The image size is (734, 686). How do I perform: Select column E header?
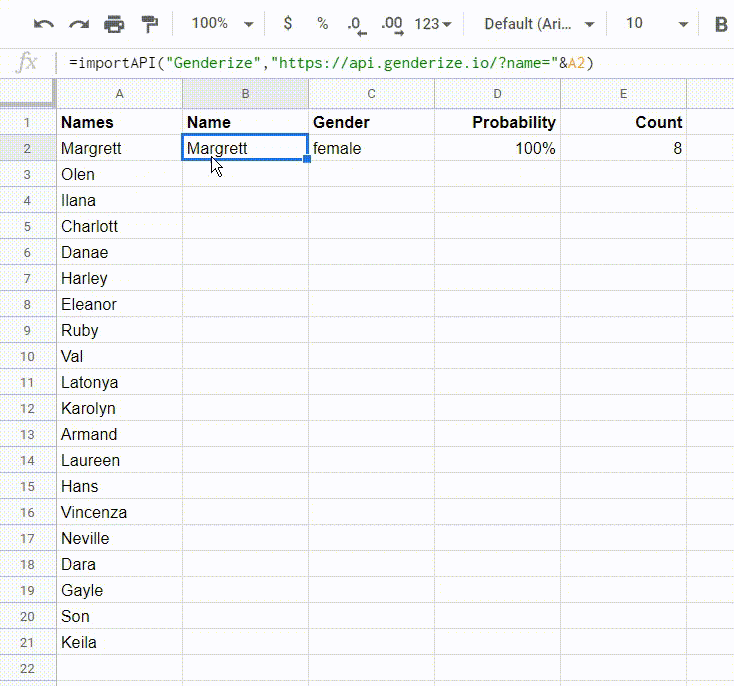[x=623, y=94]
